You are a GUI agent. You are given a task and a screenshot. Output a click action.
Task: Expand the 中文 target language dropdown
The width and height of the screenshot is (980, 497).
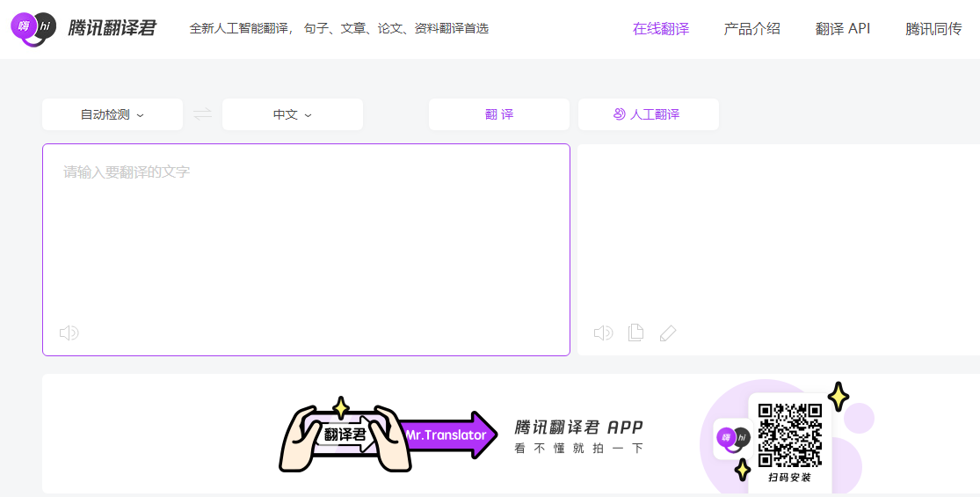pyautogui.click(x=293, y=114)
